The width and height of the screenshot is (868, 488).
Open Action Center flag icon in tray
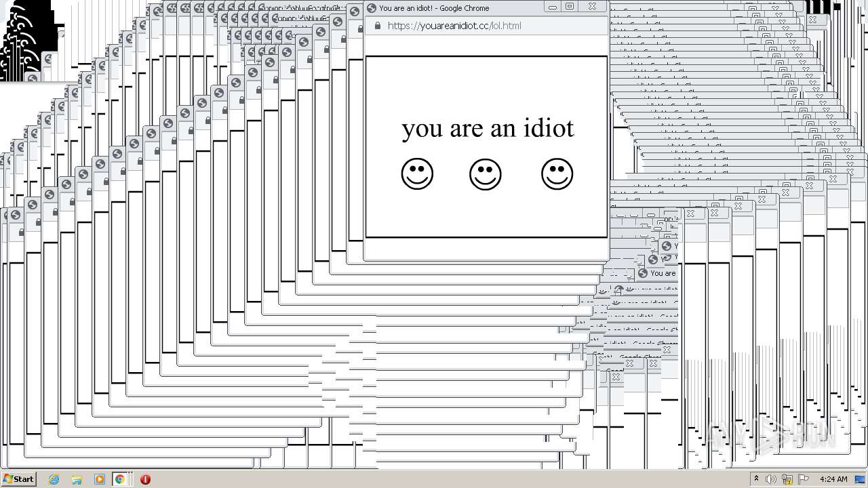pyautogui.click(x=804, y=479)
